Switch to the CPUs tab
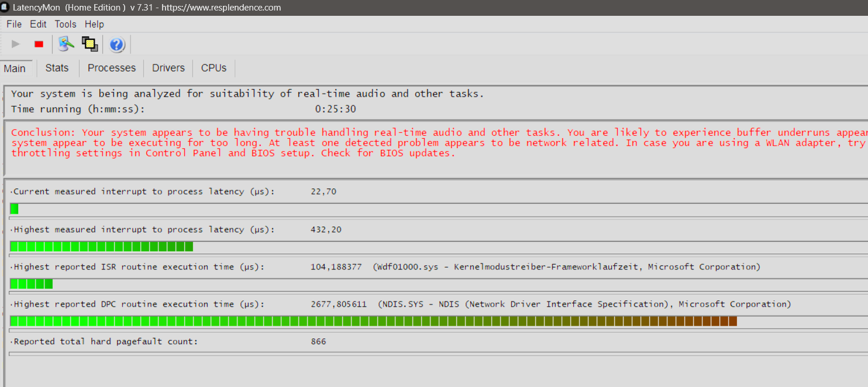The width and height of the screenshot is (868, 387). coord(213,68)
